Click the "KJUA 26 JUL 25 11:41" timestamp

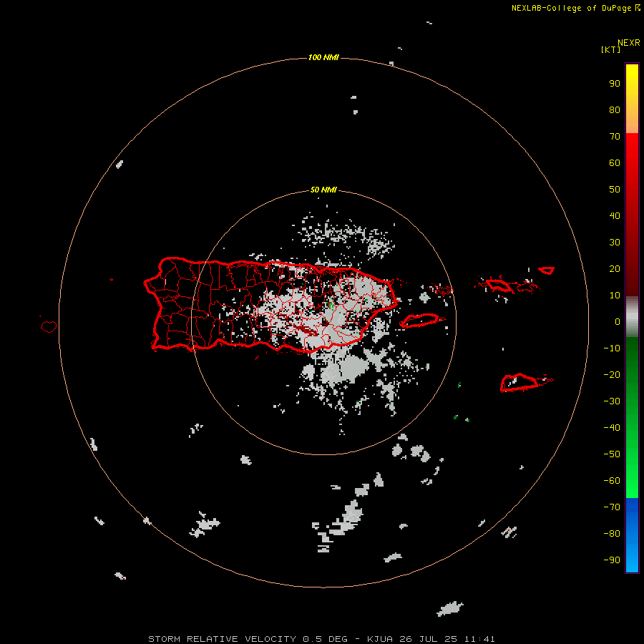(x=431, y=639)
